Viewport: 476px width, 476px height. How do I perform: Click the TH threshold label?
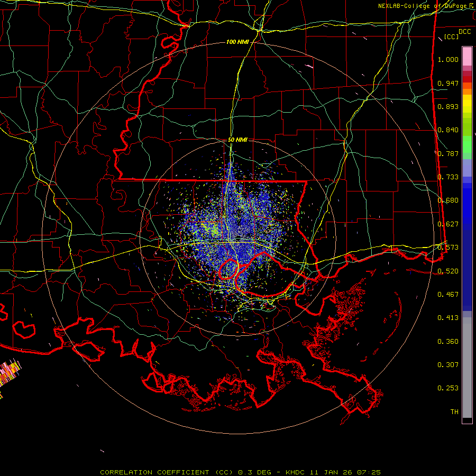[x=454, y=412]
